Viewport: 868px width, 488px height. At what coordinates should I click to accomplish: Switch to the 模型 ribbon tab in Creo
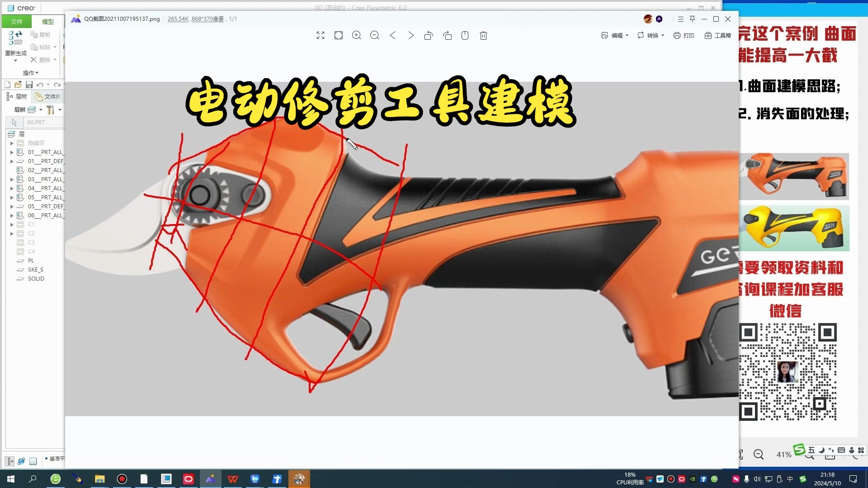click(48, 21)
